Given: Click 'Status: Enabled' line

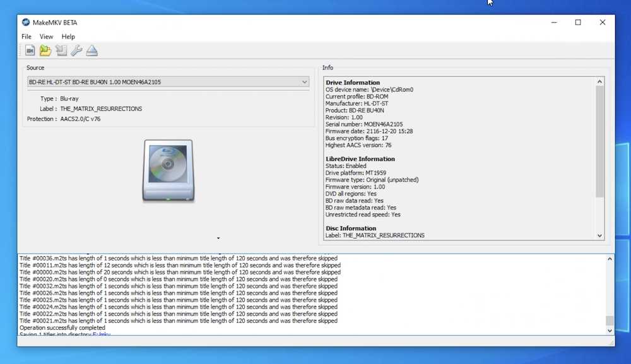Looking at the screenshot, I should coord(346,166).
